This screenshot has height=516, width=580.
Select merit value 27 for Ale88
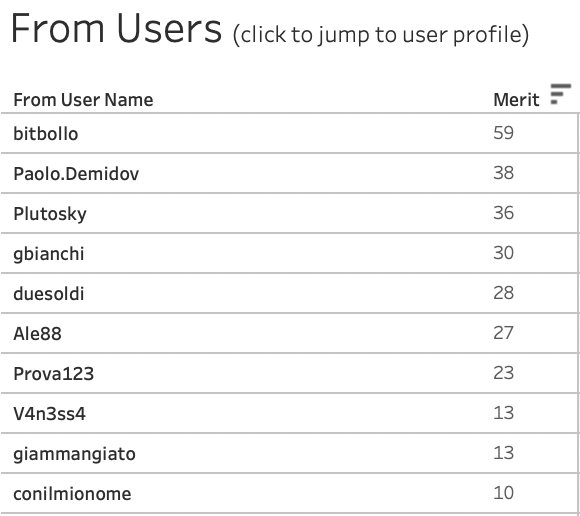tap(503, 333)
